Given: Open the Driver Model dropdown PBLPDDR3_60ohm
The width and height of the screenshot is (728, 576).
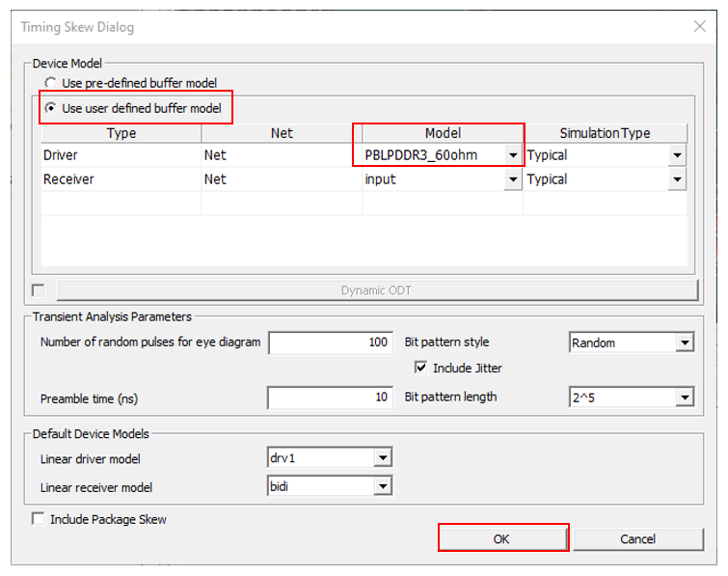Looking at the screenshot, I should (x=512, y=155).
